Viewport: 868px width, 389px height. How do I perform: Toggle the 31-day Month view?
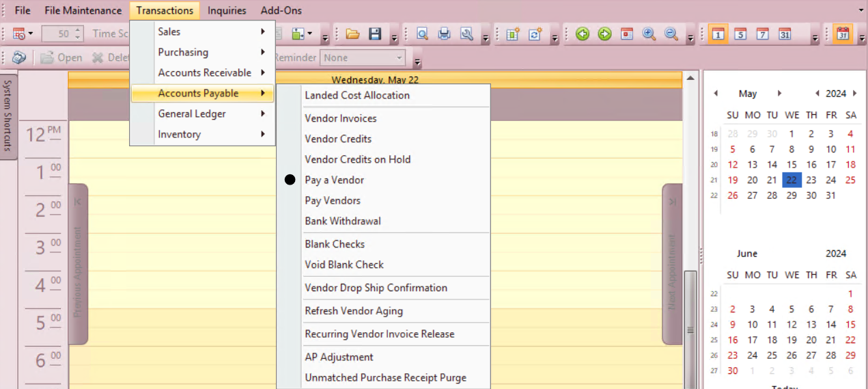click(x=785, y=33)
